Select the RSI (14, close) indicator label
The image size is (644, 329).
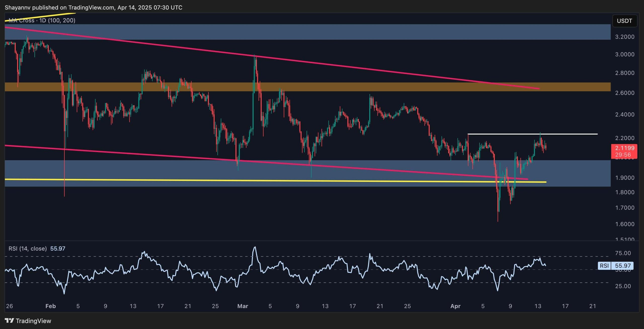(28, 248)
